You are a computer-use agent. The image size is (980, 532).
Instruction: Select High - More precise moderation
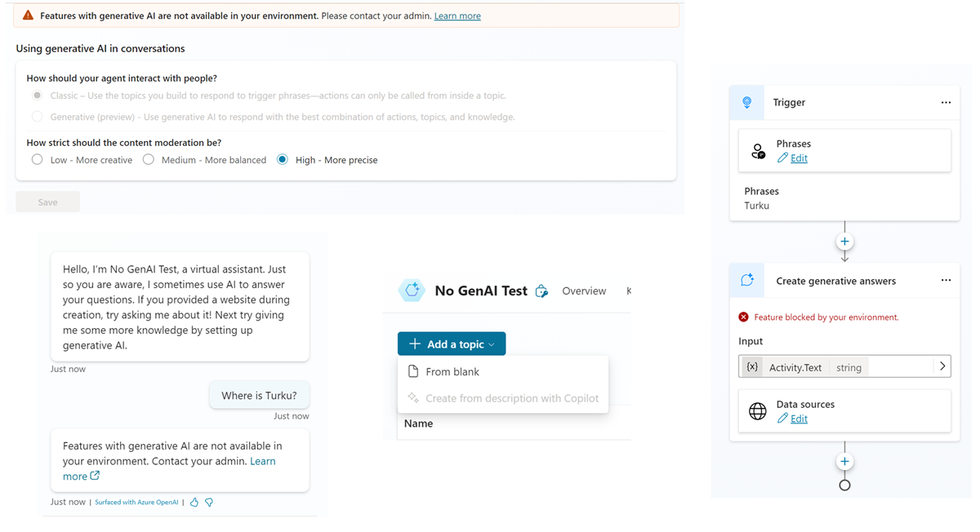click(283, 160)
